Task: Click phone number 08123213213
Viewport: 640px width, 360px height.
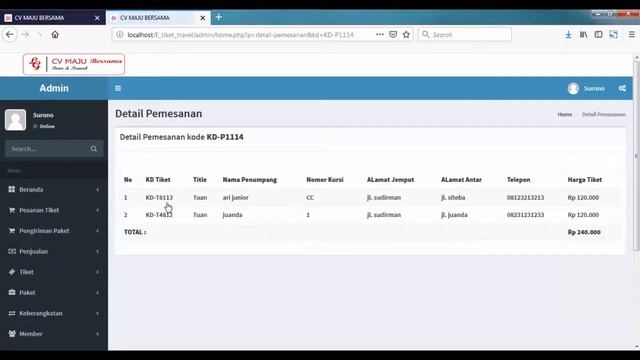Action: coord(525,198)
